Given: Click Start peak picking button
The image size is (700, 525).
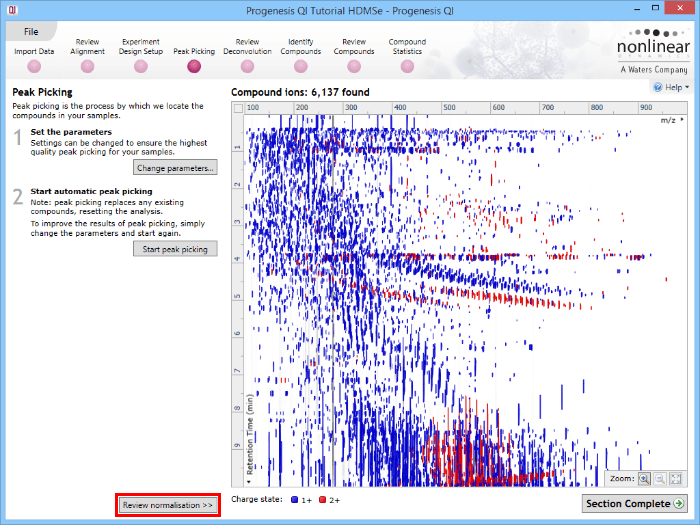Looking at the screenshot, I should (x=175, y=249).
